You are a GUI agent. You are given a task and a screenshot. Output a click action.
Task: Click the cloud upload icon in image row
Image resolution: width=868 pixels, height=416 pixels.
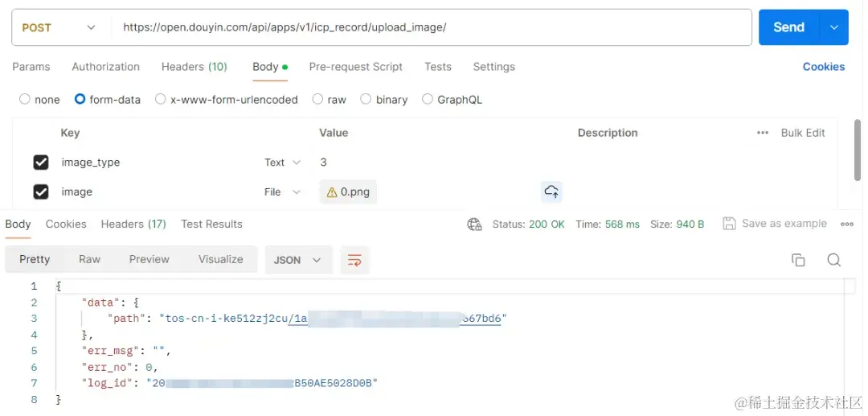pos(551,192)
